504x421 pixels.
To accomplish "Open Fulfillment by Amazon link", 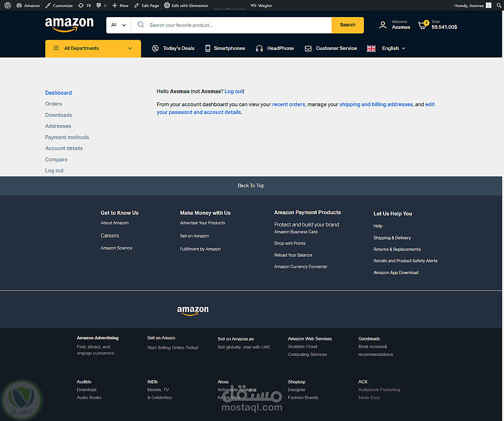I will (200, 249).
